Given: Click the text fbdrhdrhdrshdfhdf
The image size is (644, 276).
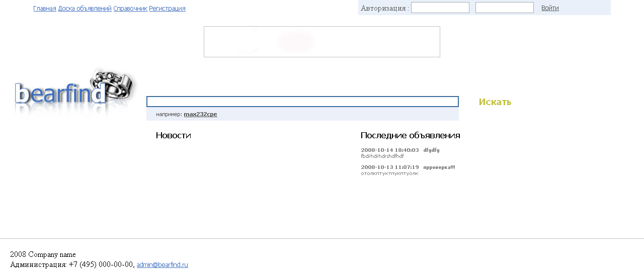Looking at the screenshot, I should (x=382, y=156).
